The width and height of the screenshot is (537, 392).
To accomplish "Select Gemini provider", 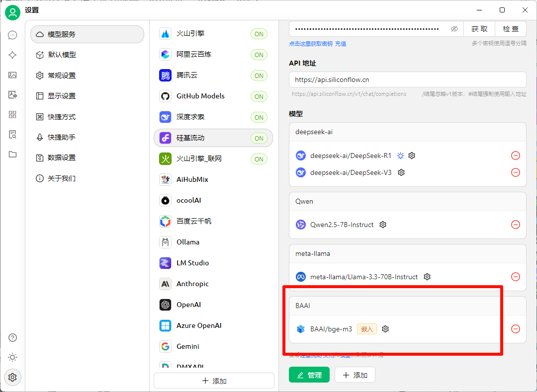I will 213,346.
